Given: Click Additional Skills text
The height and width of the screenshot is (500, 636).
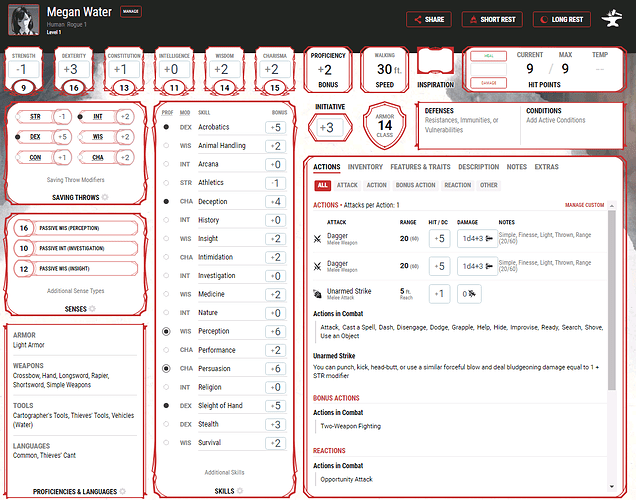Looking at the screenshot, I should click(224, 472).
